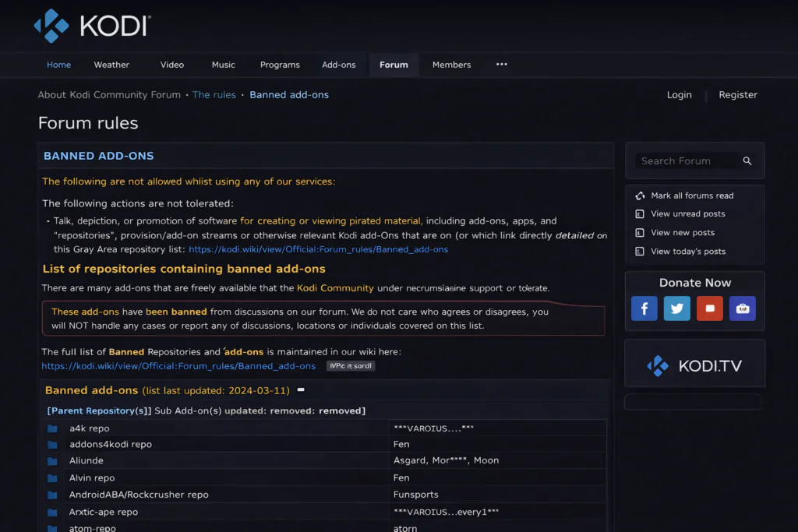The width and height of the screenshot is (798, 532).
Task: Open the wiki link in the Gray Area paragraph
Action: (318, 249)
